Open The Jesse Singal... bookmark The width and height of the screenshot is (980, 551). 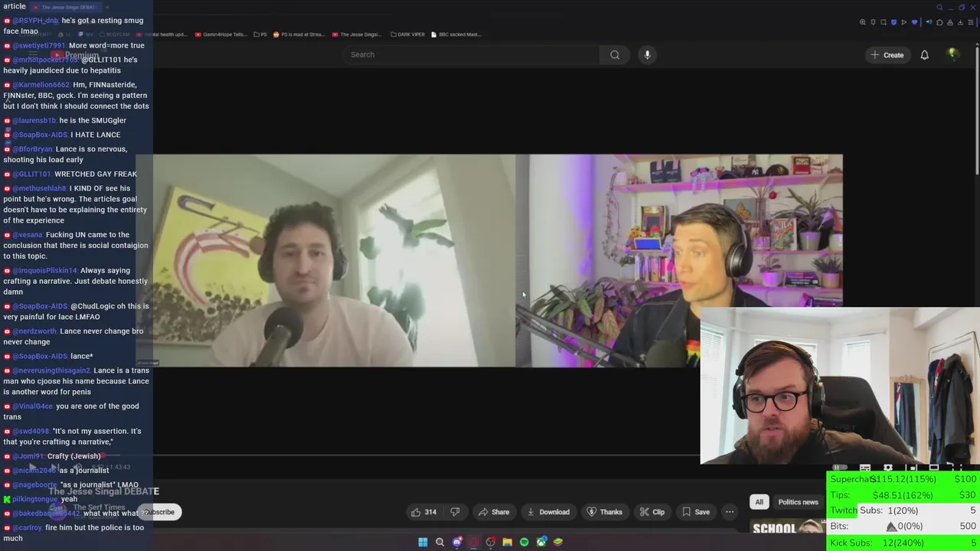pyautogui.click(x=356, y=34)
